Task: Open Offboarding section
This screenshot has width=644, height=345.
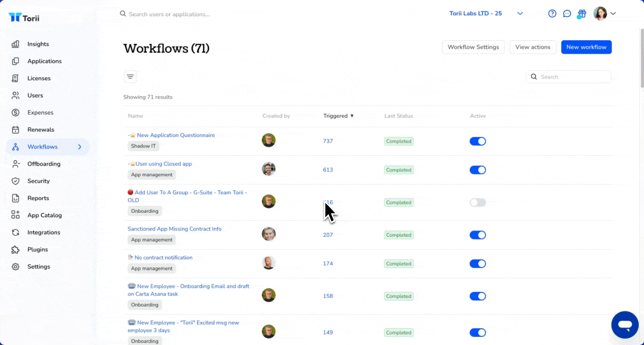Action: click(x=44, y=164)
